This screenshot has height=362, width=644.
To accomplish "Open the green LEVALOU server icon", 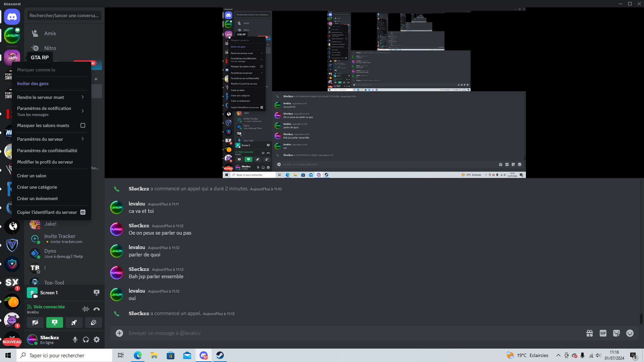I will 12,36.
